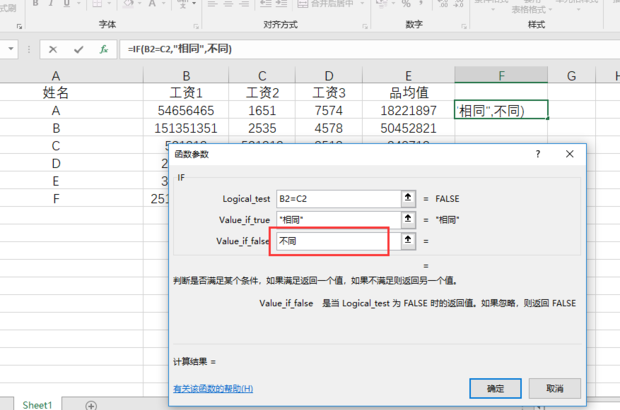620x410 pixels.
Task: Select cell containing 54656465
Action: pos(186,110)
